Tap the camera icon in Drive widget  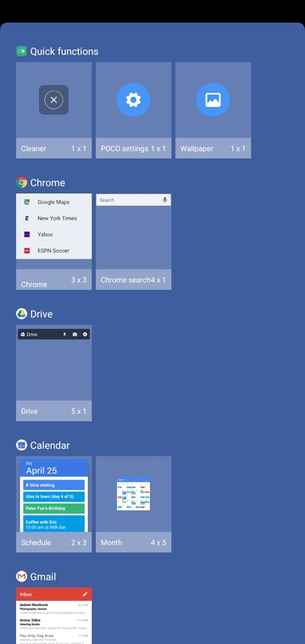75,335
